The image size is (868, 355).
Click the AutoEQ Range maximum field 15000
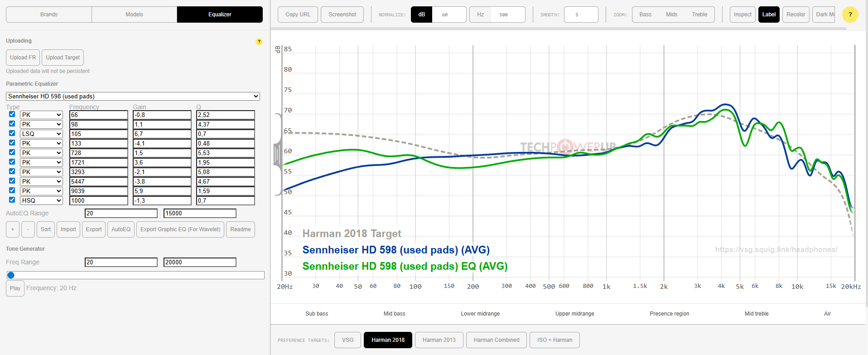click(x=200, y=213)
